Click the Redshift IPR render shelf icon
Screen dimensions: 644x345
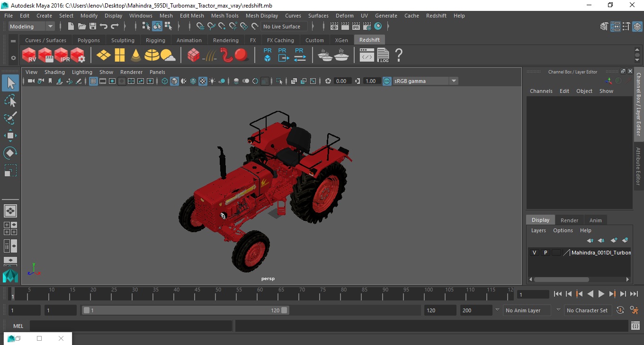pos(62,55)
